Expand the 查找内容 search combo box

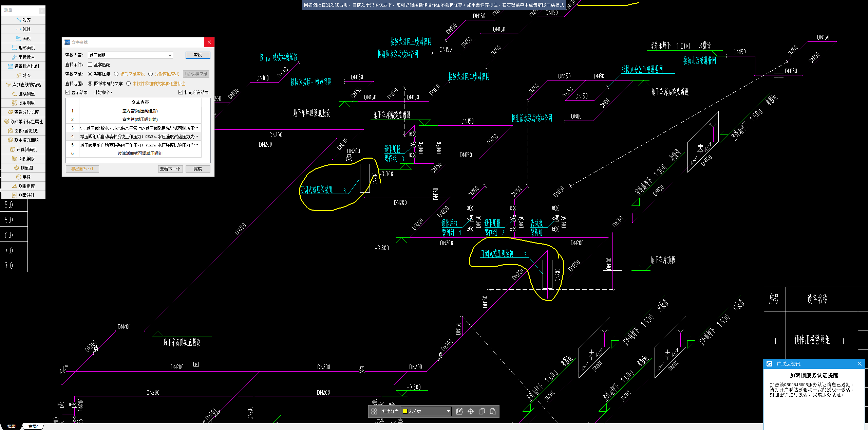pos(170,55)
